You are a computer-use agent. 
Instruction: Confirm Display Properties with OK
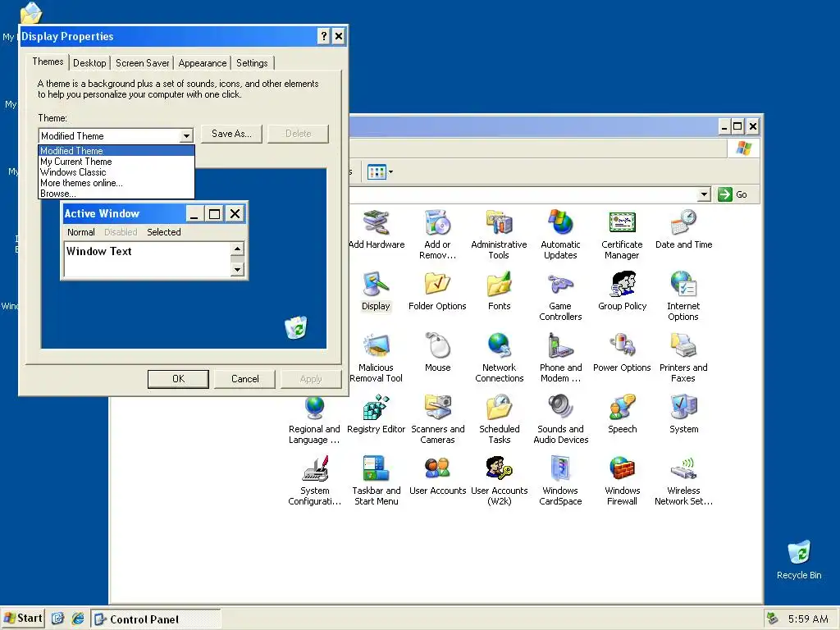pyautogui.click(x=178, y=379)
